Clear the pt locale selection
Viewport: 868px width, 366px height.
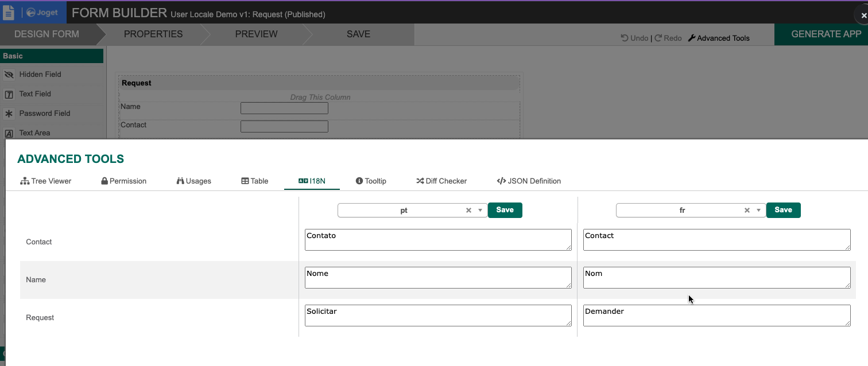click(x=468, y=211)
